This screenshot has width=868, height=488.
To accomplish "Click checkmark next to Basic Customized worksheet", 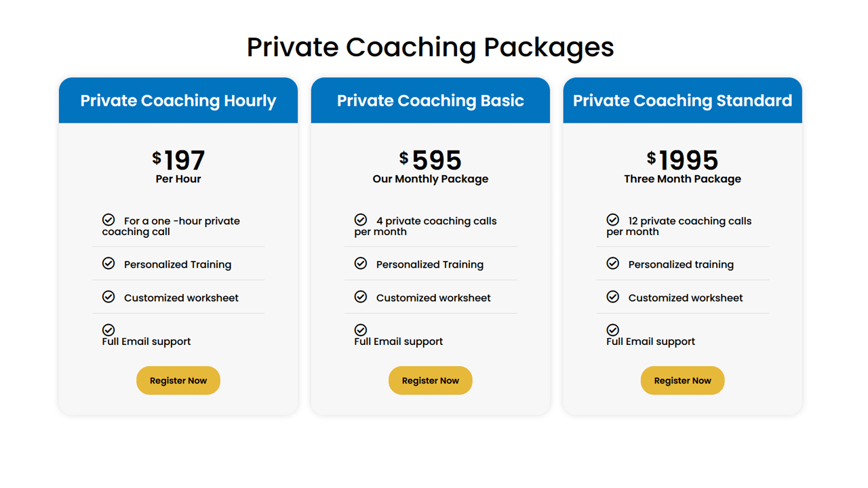I will coord(361,297).
